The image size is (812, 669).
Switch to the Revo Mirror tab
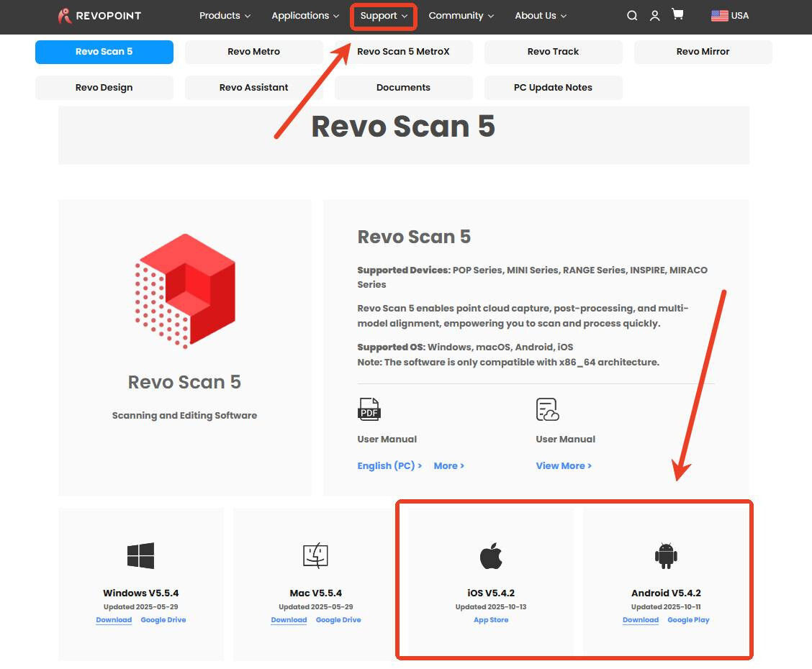[703, 52]
